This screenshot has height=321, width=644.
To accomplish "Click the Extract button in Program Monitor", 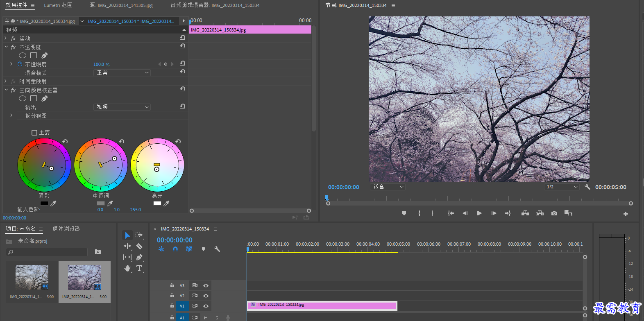I will 540,213.
